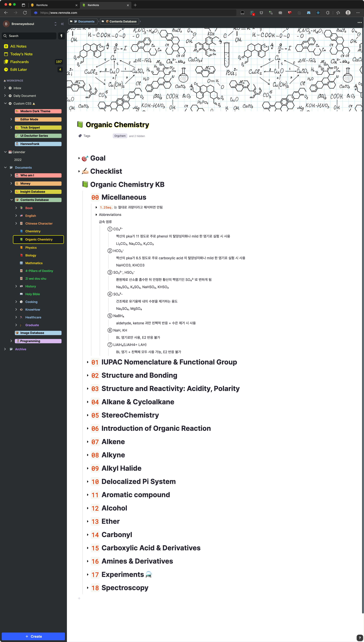Expand the Abbreviations bullet
This screenshot has width=364, height=642.
(x=96, y=215)
